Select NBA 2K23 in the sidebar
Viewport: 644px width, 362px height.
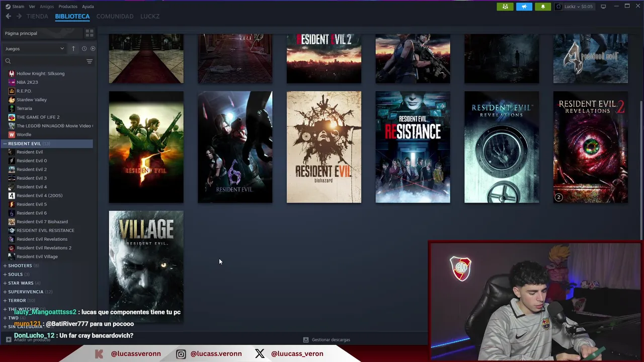click(27, 82)
